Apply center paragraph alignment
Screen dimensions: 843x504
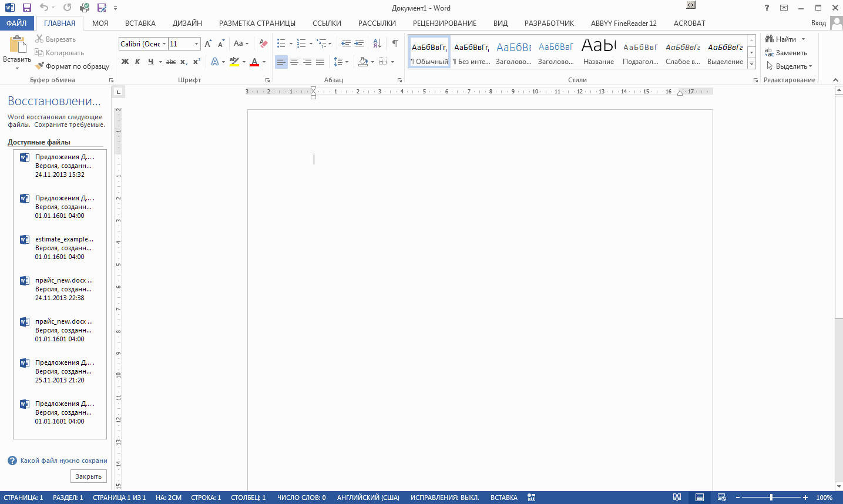(x=294, y=62)
